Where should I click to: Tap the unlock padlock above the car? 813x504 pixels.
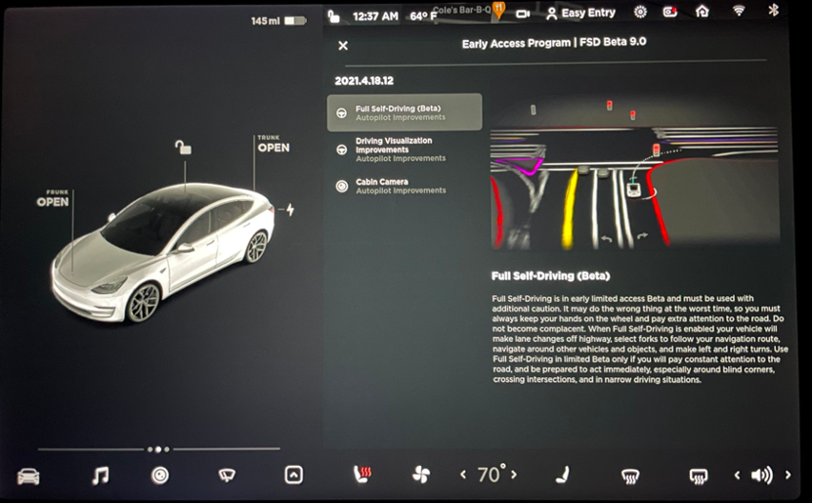[x=183, y=147]
